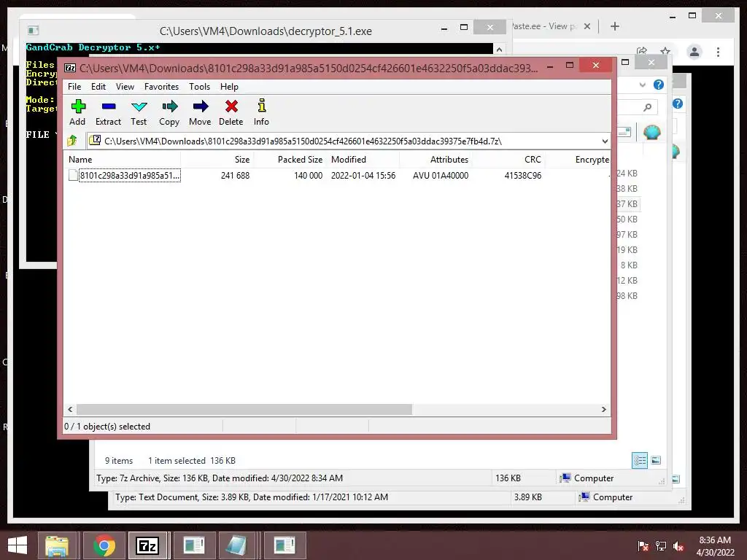This screenshot has height=560, width=747.
Task: Click the horizontal scrollbar thumb in 7-Zip
Action: click(x=244, y=410)
